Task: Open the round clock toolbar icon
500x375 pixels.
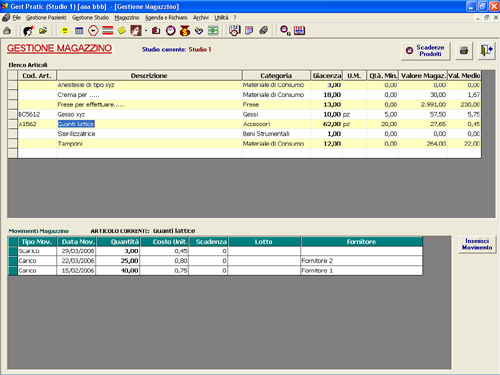Action: pos(171,31)
